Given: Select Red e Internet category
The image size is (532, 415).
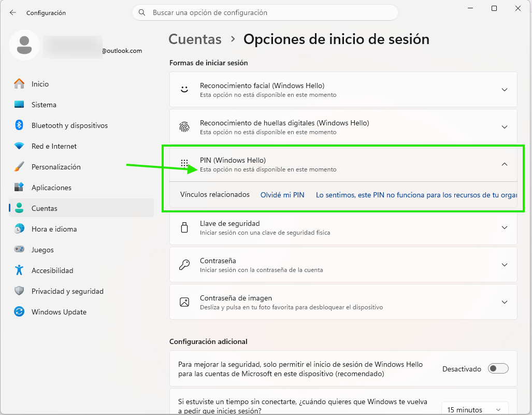Looking at the screenshot, I should 81,146.
